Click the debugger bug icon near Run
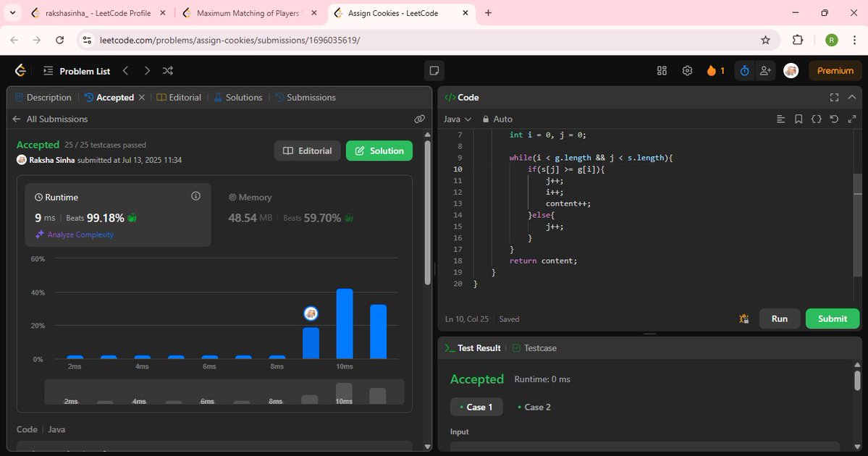The height and width of the screenshot is (456, 868). point(744,318)
